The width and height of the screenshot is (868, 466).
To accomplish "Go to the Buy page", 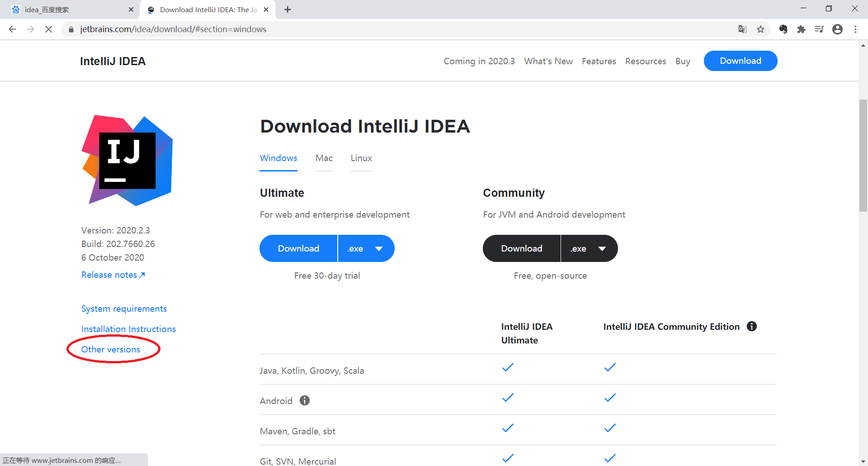I will tap(683, 61).
